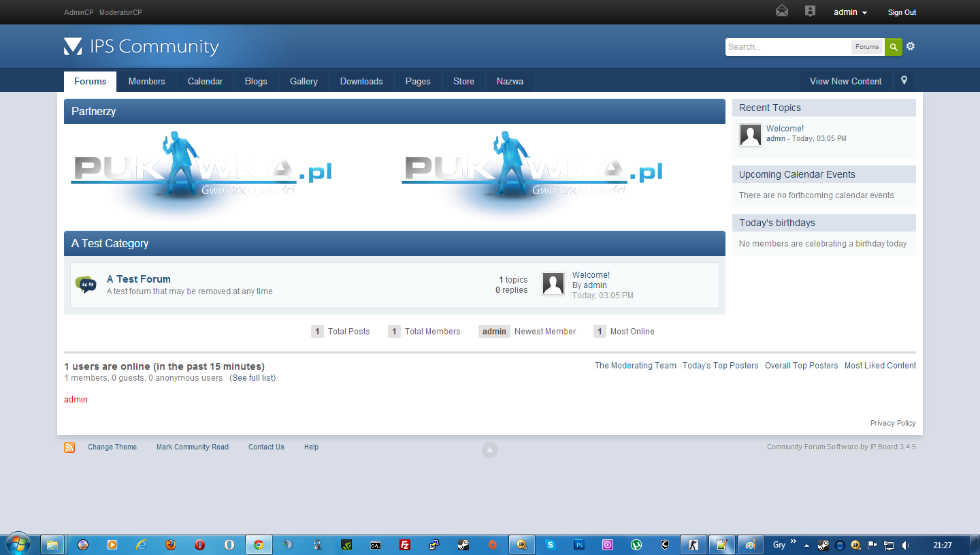980x555 pixels.
Task: Launch Photoshop from taskbar
Action: [x=580, y=545]
